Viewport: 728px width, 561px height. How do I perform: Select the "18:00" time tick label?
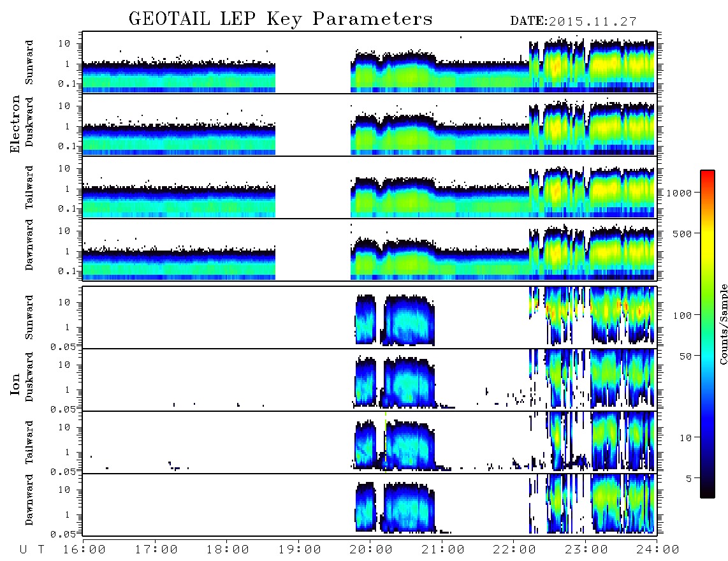[228, 550]
